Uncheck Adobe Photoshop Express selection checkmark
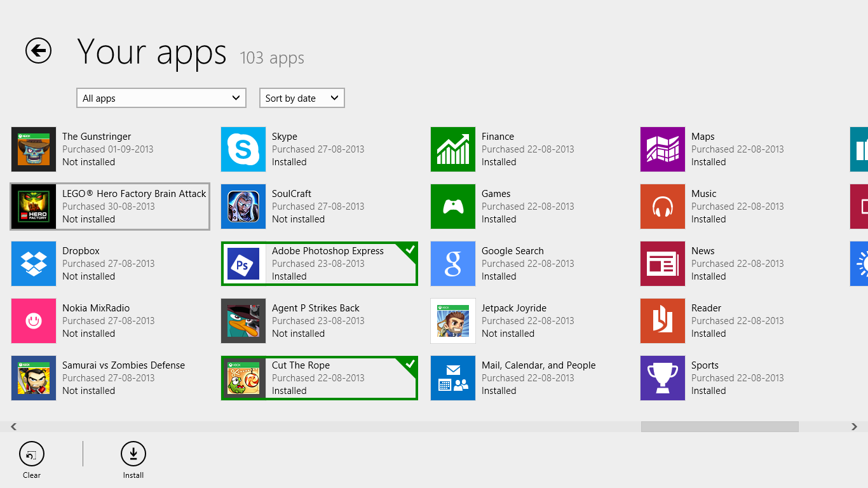Screen dimensions: 868x488 pos(410,250)
